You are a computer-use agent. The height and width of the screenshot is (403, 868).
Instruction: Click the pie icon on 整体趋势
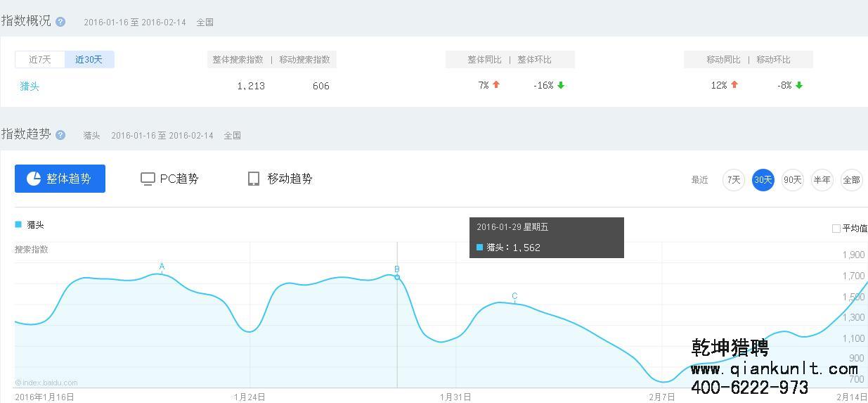pos(34,179)
